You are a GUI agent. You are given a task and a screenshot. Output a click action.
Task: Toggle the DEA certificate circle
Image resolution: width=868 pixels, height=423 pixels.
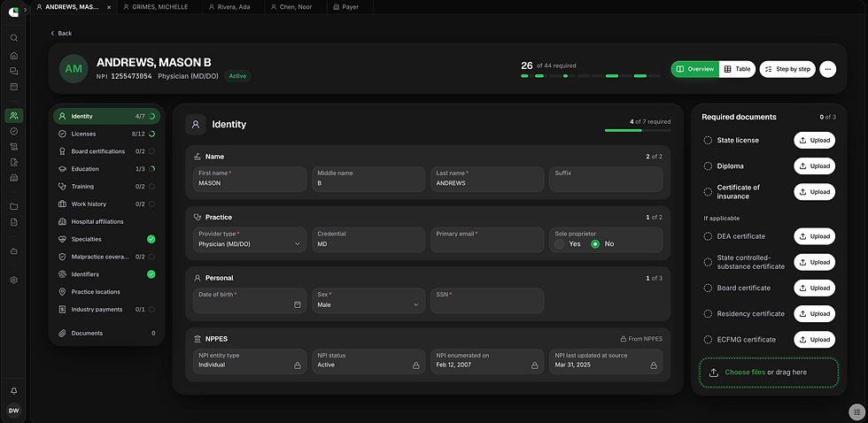tap(708, 236)
